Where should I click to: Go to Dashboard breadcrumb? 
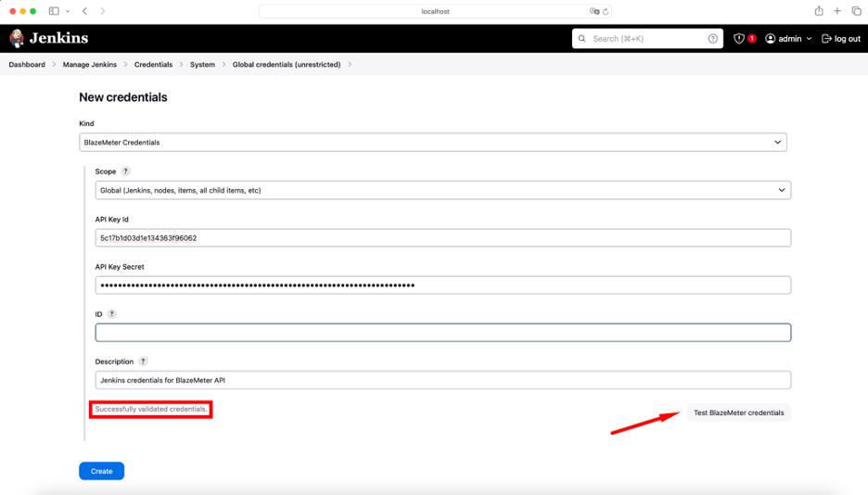[27, 65]
